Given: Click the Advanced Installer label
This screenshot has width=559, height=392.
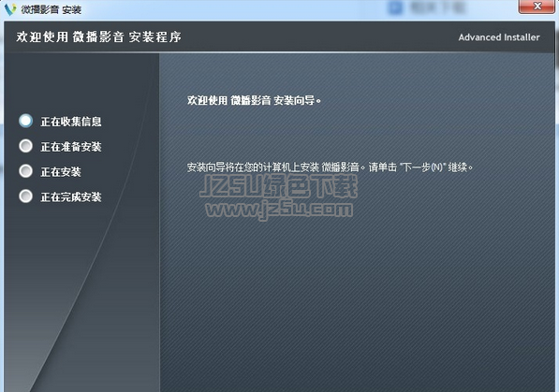Looking at the screenshot, I should [x=499, y=37].
